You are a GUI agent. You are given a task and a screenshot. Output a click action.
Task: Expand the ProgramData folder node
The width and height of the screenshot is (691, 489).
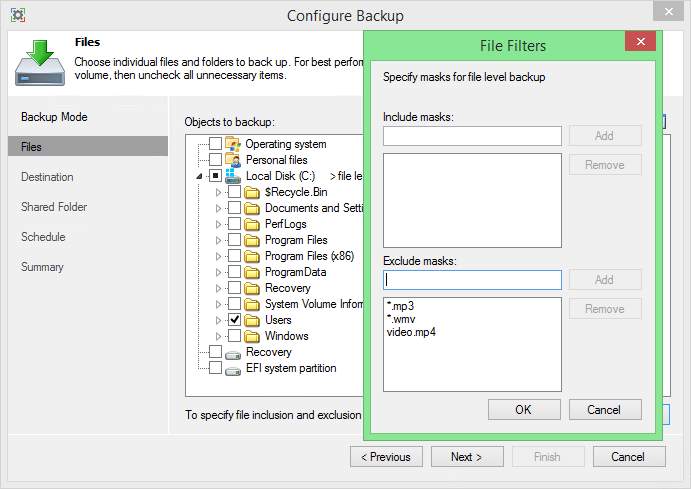[218, 272]
